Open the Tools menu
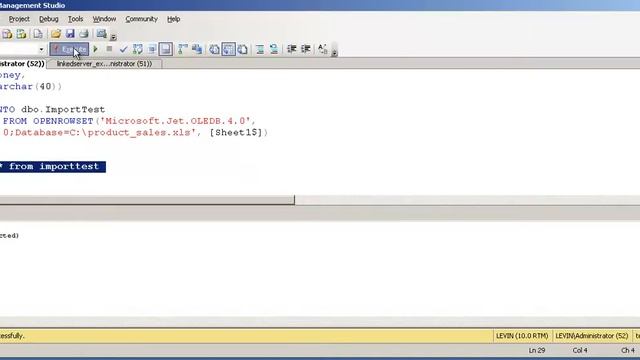Viewport: 640px width, 360px height. [x=76, y=19]
